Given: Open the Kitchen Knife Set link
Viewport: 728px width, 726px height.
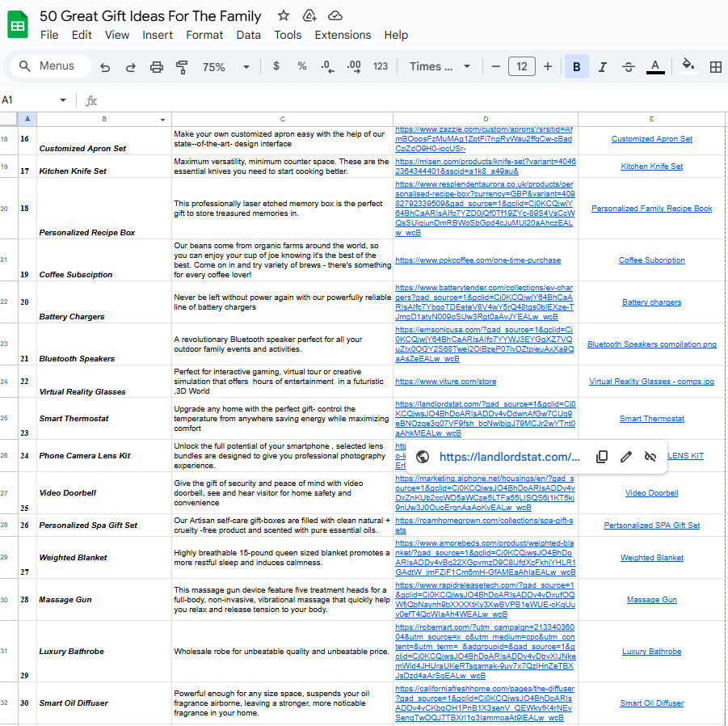Looking at the screenshot, I should coord(651,167).
